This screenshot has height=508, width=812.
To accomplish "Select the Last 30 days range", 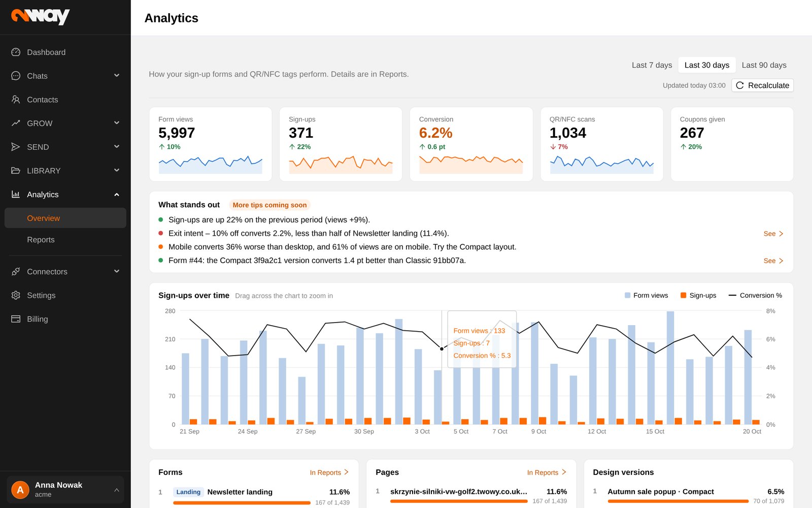I will click(706, 65).
